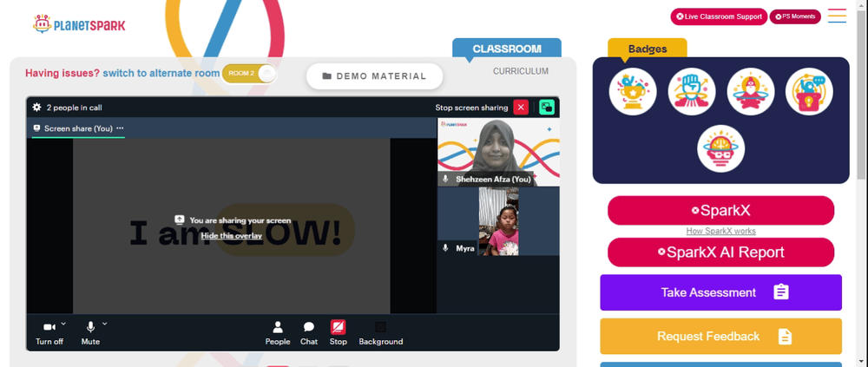Select the trophy star badge
Image resolution: width=868 pixels, height=367 pixels.
pos(633,92)
